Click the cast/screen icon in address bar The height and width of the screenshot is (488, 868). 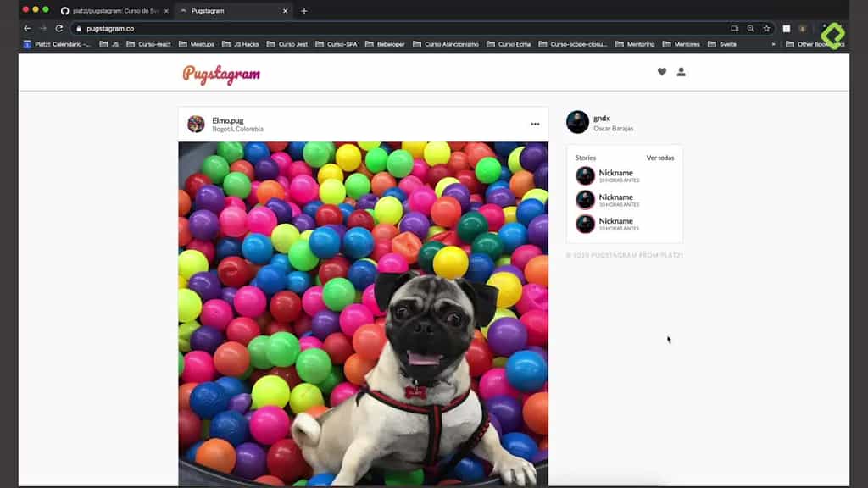735,29
